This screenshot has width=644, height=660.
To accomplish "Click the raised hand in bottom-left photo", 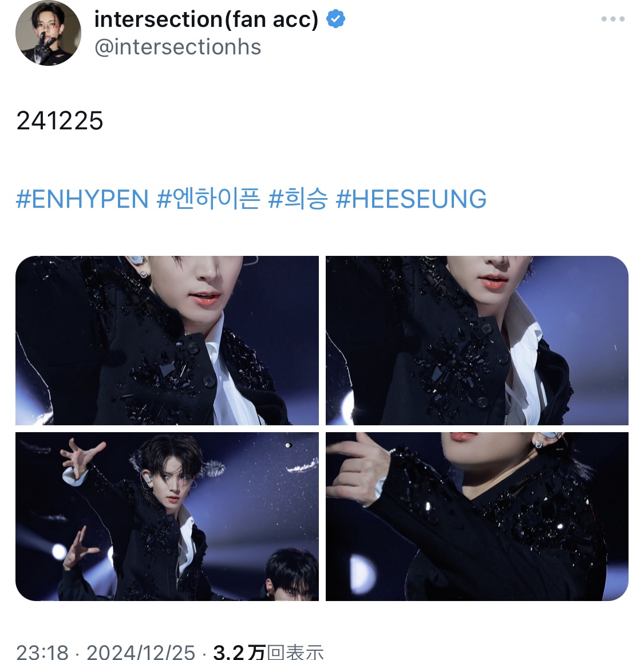I will click(x=81, y=457).
